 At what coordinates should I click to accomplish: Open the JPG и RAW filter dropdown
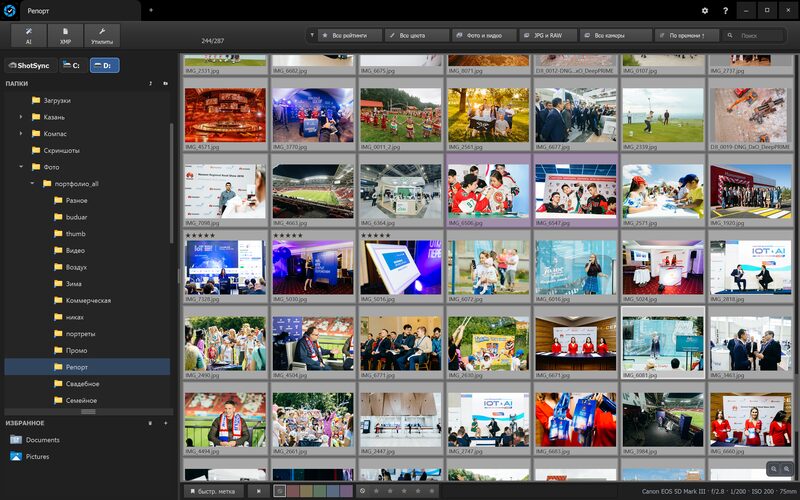[x=548, y=35]
